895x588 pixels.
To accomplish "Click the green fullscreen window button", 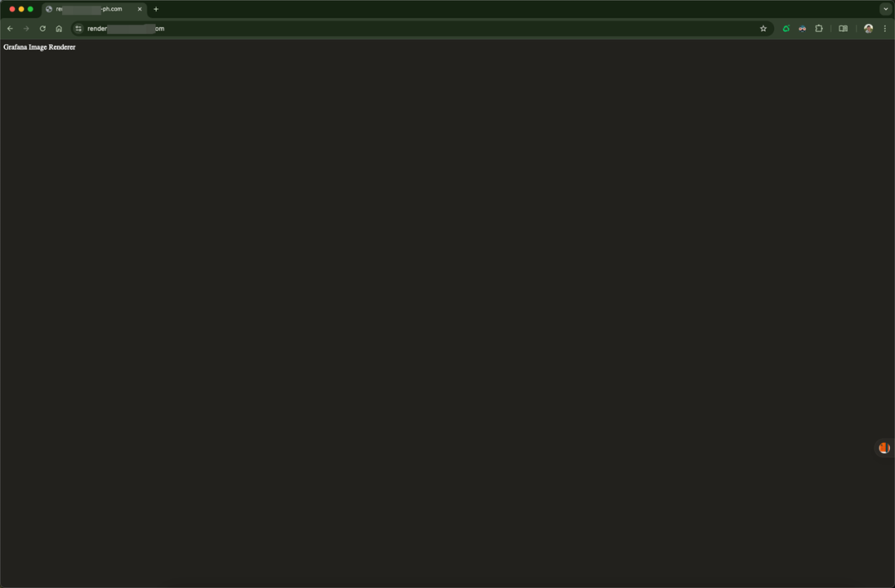I will [31, 9].
